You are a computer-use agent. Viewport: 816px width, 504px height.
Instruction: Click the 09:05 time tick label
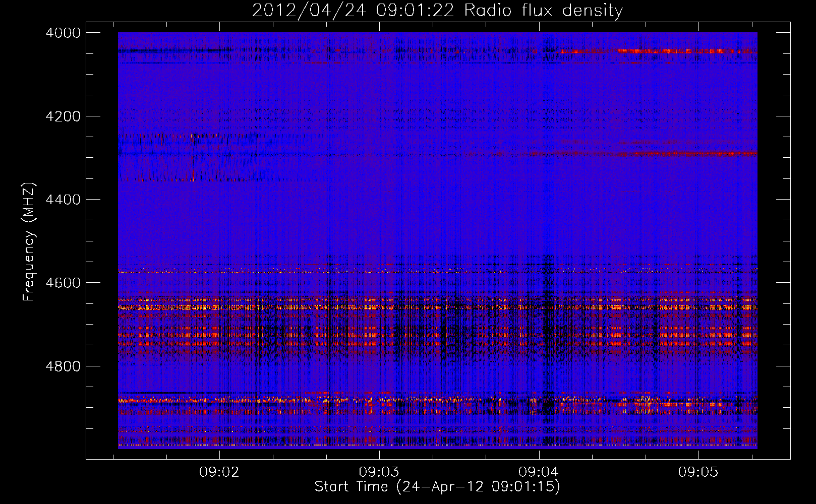tap(698, 472)
